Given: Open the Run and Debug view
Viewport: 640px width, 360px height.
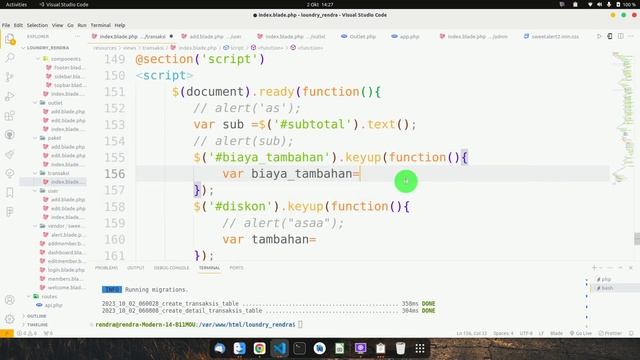Looking at the screenshot, I should point(10,96).
